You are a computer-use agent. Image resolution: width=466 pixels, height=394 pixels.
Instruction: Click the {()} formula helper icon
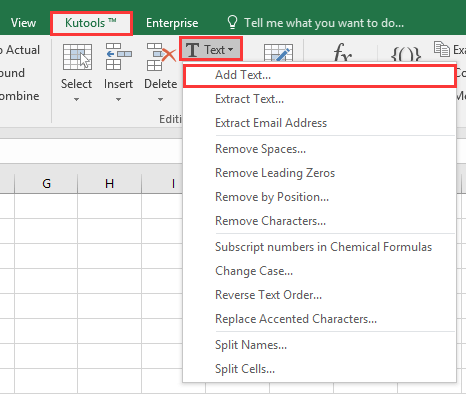(x=405, y=54)
